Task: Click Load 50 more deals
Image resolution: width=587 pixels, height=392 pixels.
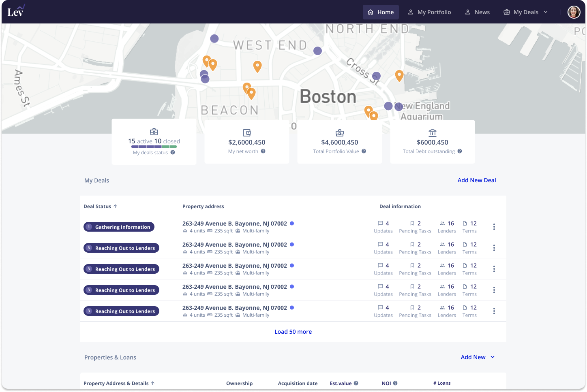Action: point(293,332)
